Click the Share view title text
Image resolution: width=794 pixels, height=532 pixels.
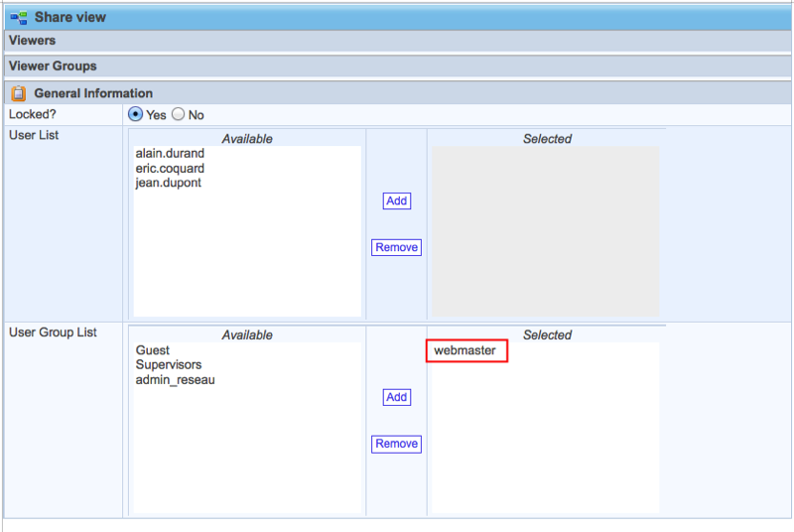click(70, 17)
